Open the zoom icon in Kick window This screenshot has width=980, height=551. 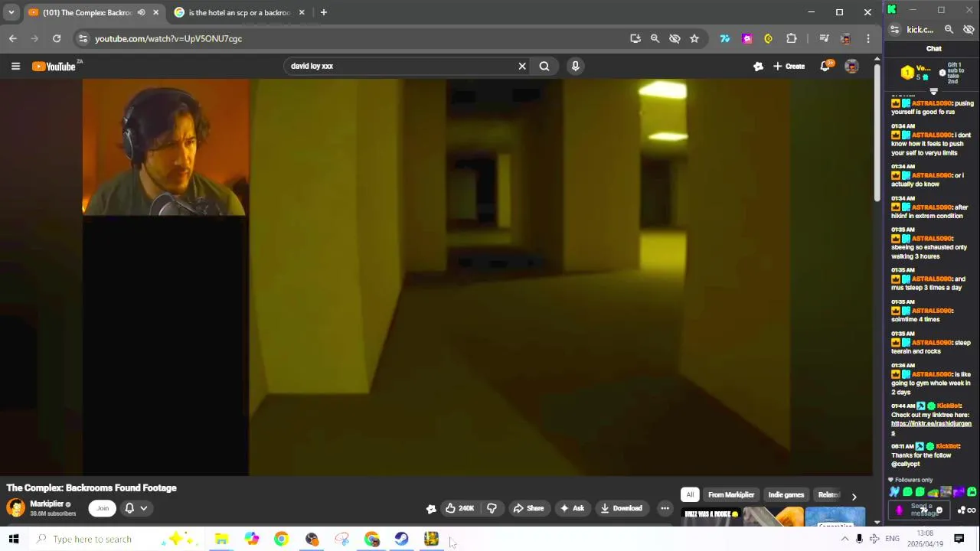click(949, 29)
